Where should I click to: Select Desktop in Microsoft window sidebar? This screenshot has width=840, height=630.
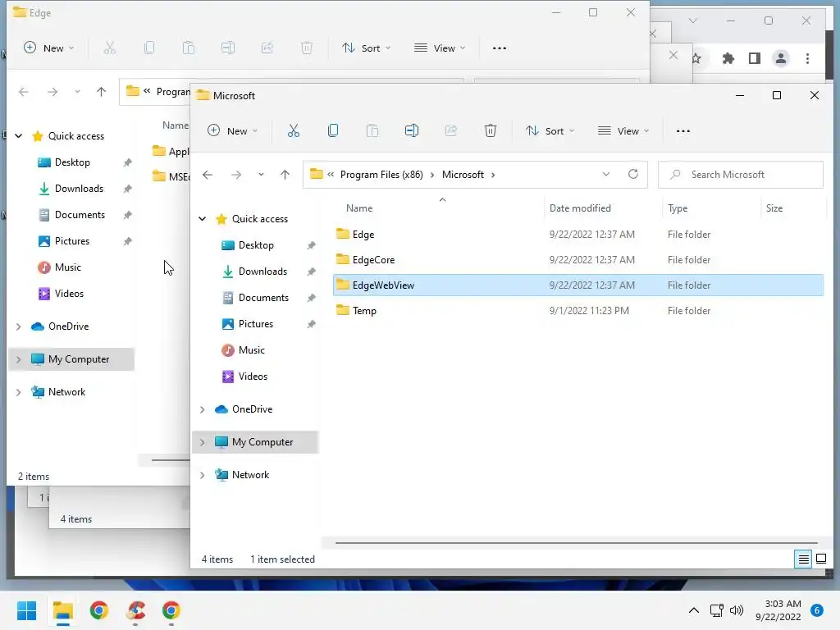pyautogui.click(x=256, y=245)
